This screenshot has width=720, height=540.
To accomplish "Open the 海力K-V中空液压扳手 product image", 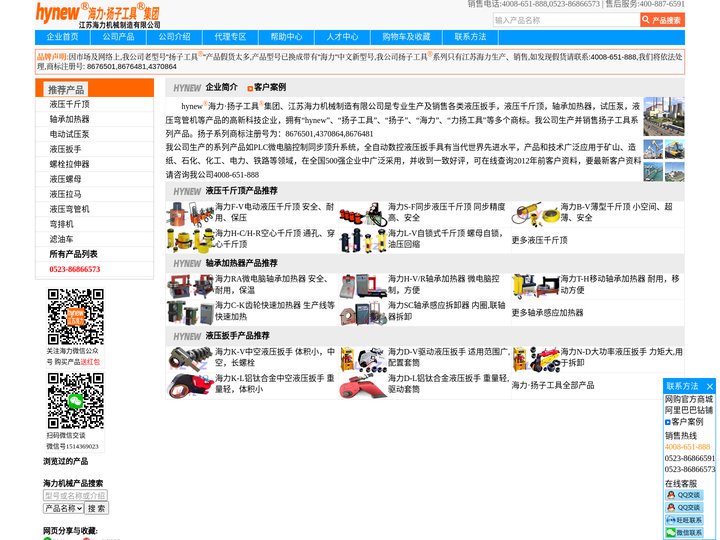I will [190, 359].
